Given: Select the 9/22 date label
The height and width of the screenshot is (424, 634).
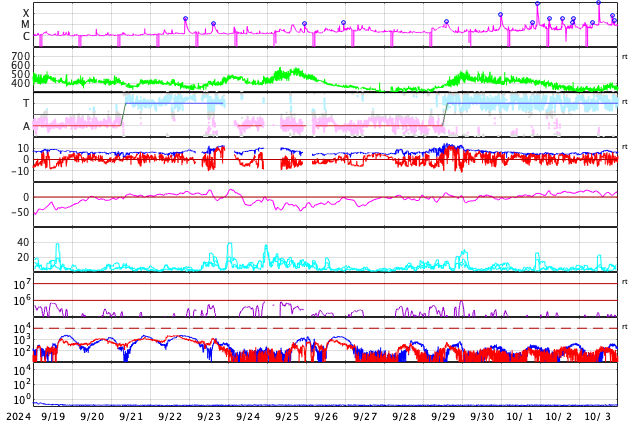Looking at the screenshot, I should click(x=170, y=416).
